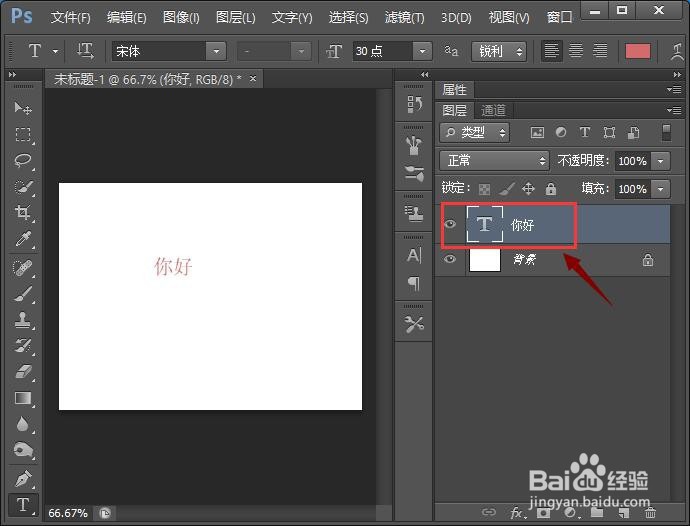The image size is (690, 526).
Task: Switch to the 通道 tab
Action: click(x=493, y=110)
